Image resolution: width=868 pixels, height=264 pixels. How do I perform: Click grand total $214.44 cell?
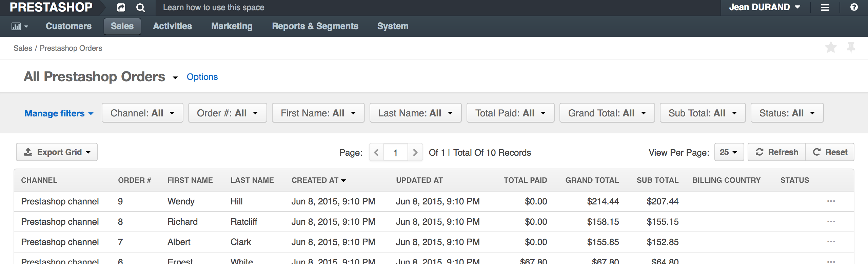[603, 201]
